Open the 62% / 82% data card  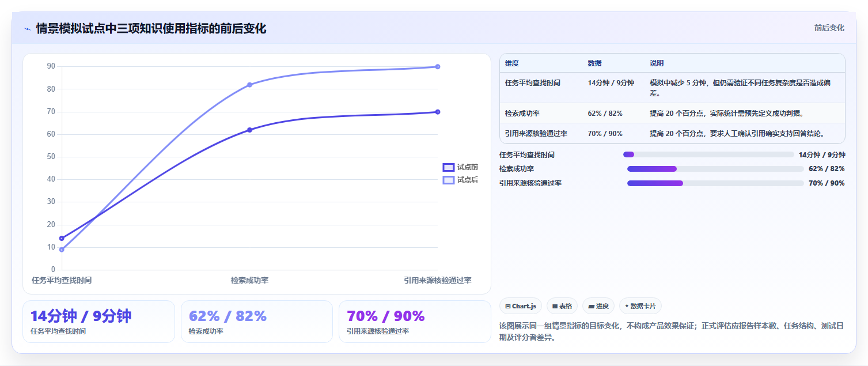point(257,322)
